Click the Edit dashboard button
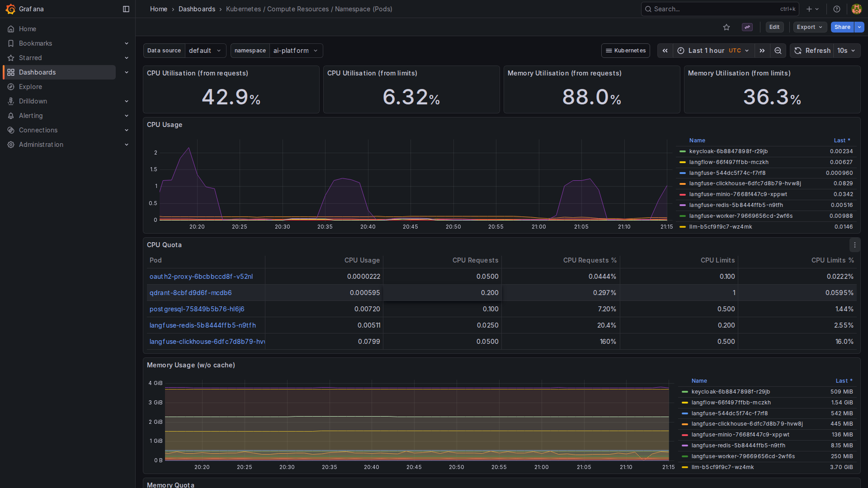Screen dimensions: 868x488 (774, 27)
